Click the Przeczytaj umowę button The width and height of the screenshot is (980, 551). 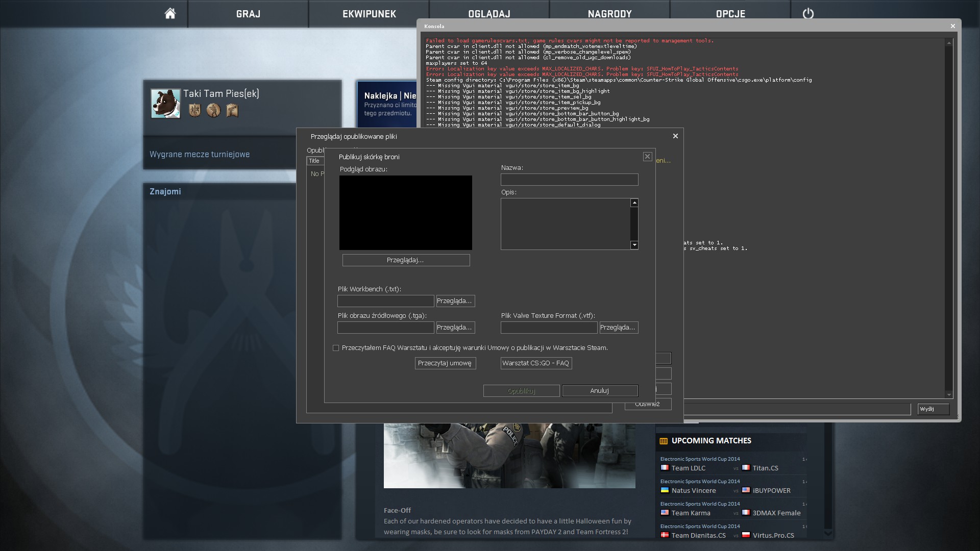[445, 363]
